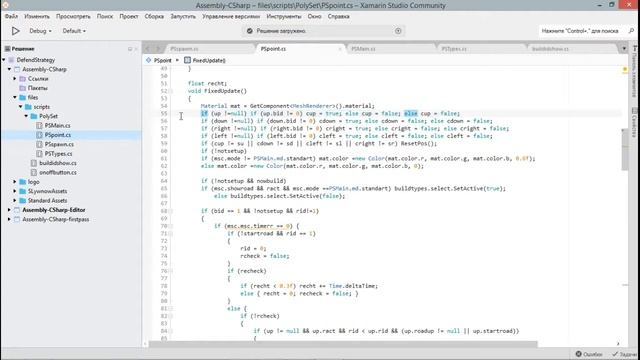This screenshot has width=640, height=360.
Task: Click the Решение panel pin icon
Action: [130, 49]
